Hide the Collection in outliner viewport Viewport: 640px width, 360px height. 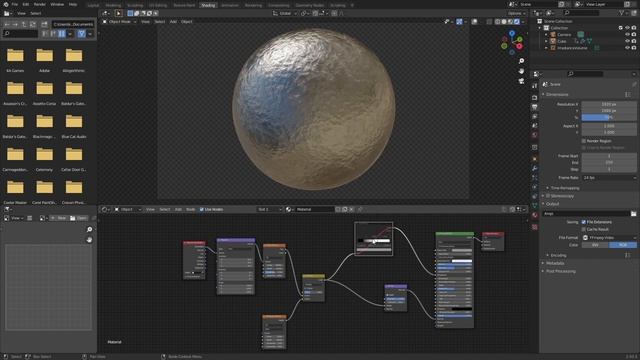click(627, 28)
